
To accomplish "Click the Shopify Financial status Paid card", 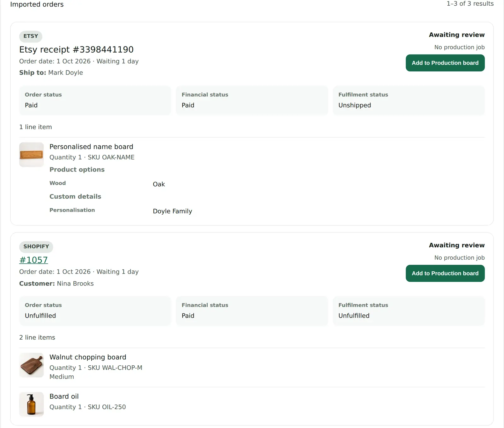I will coord(252,311).
